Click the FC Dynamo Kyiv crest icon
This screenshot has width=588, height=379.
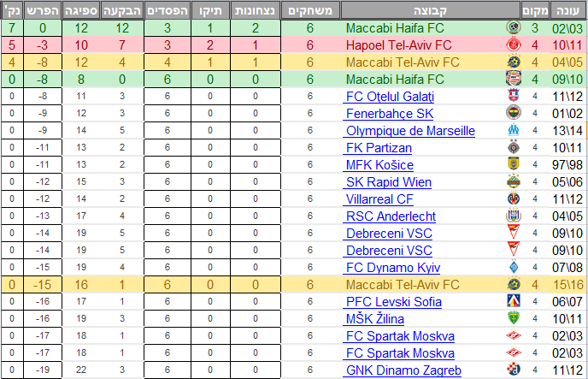(513, 267)
